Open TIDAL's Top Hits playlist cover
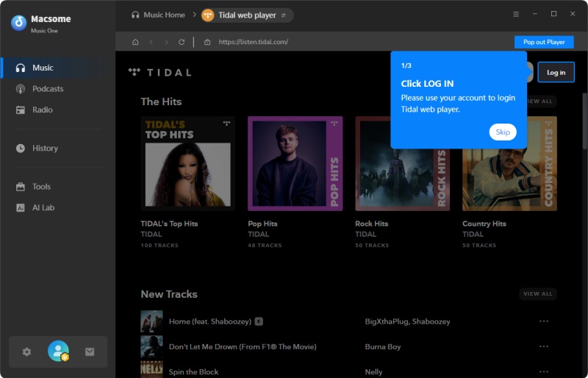 [x=188, y=164]
